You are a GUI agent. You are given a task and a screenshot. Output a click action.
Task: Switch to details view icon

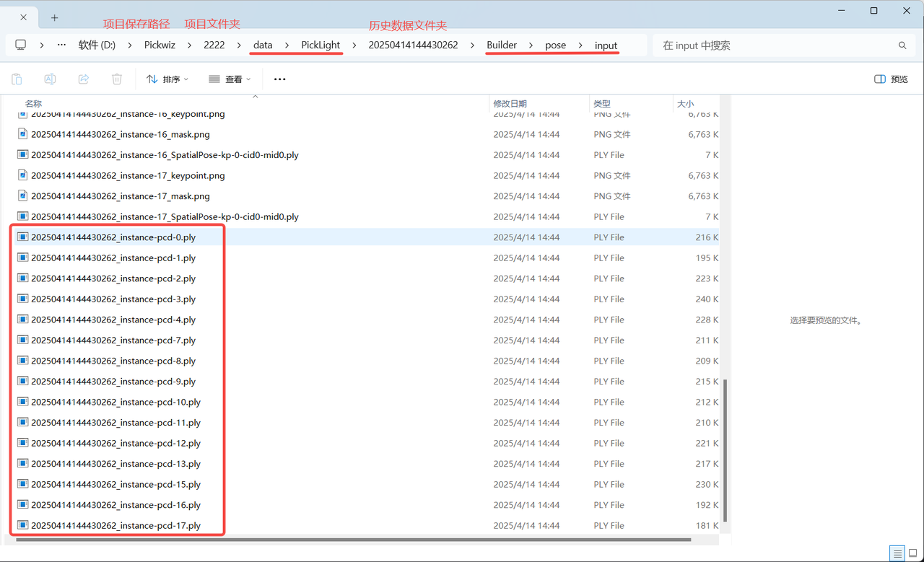(x=897, y=553)
